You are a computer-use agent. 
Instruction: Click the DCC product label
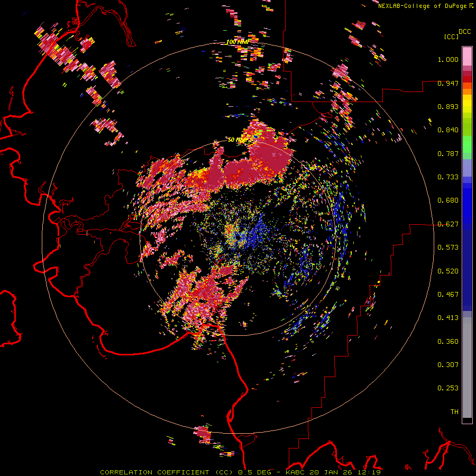coord(464,32)
